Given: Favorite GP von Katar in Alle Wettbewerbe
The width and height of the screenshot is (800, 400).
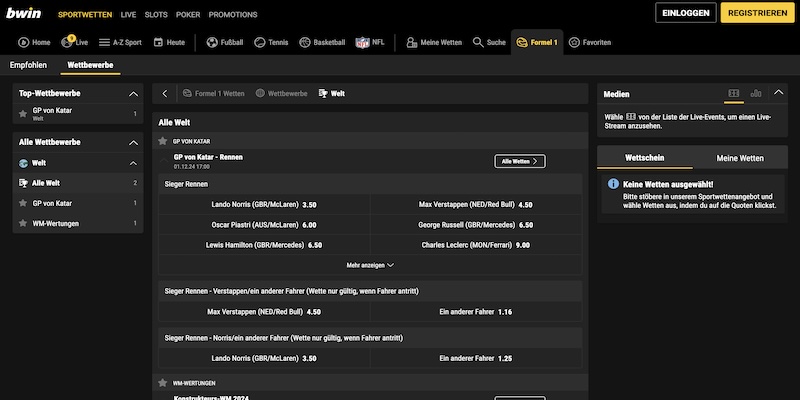Looking at the screenshot, I should [x=22, y=203].
